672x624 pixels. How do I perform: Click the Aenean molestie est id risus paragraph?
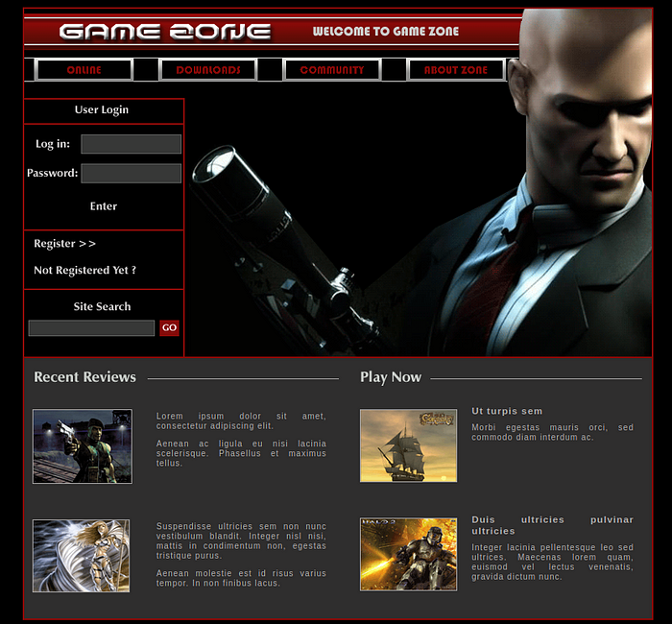point(241,578)
